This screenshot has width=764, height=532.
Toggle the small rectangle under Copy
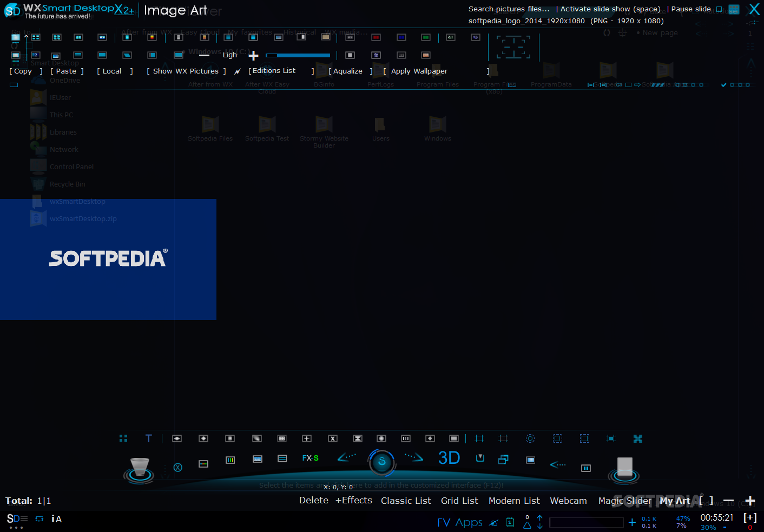(14, 85)
